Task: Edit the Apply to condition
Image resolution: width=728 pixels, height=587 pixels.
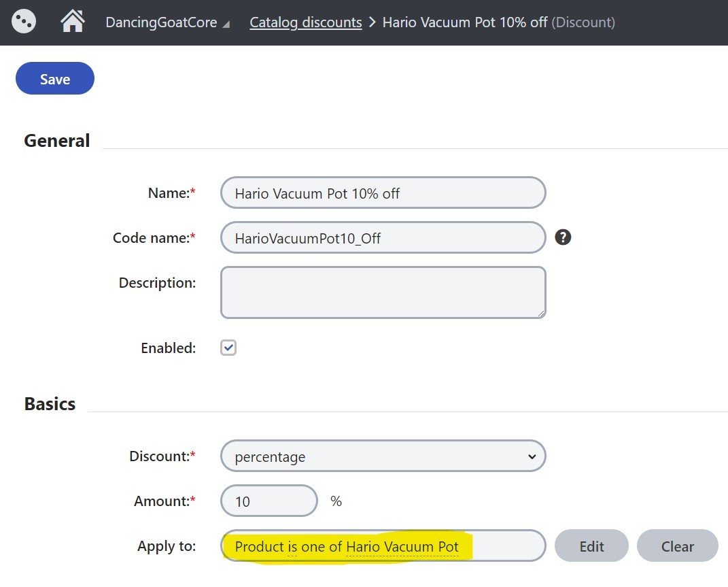Action: [x=591, y=546]
